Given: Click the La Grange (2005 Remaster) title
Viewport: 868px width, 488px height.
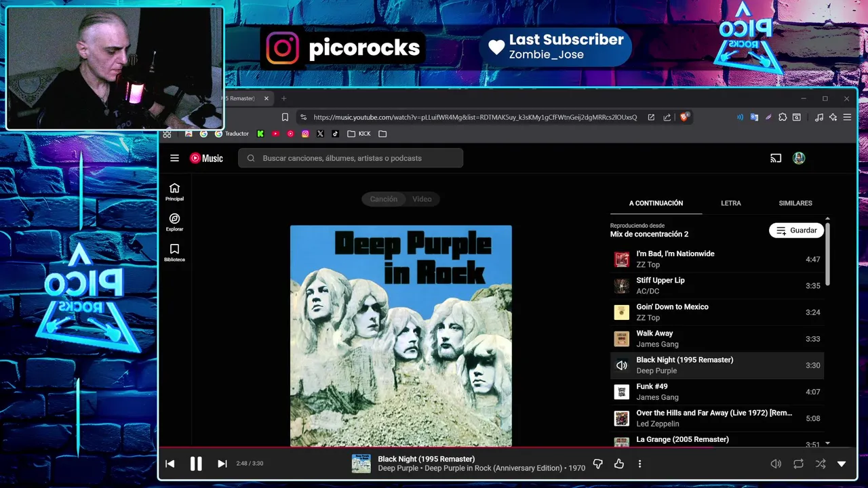Looking at the screenshot, I should tap(682, 439).
